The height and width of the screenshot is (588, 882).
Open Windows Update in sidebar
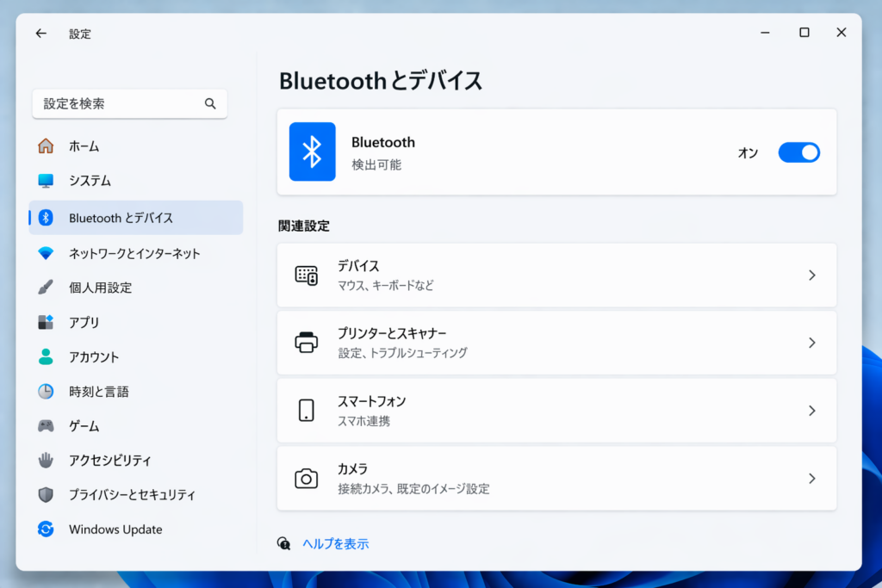(135, 529)
